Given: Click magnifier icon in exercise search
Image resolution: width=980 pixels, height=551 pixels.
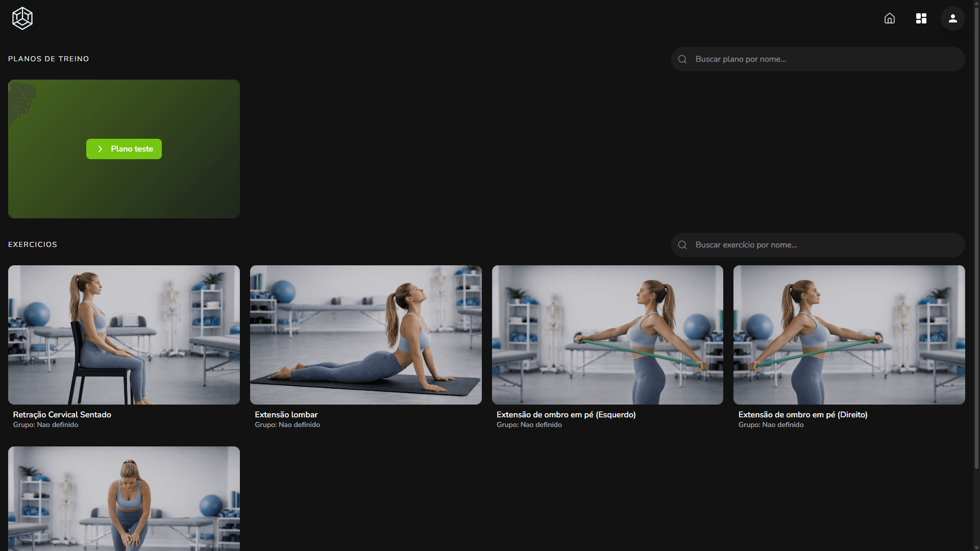Looking at the screenshot, I should pyautogui.click(x=682, y=245).
